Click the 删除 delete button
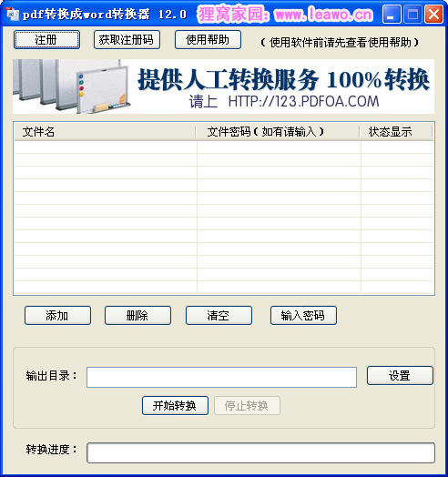The image size is (448, 477). [137, 316]
